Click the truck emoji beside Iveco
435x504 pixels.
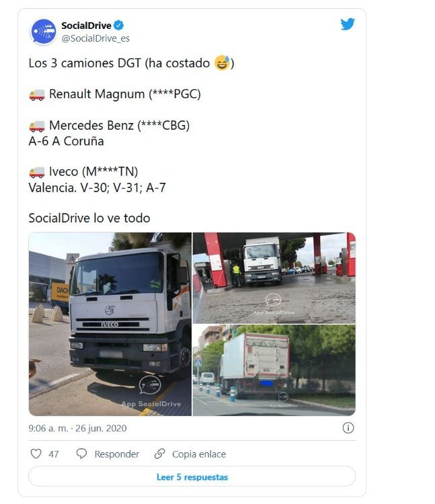coord(37,172)
